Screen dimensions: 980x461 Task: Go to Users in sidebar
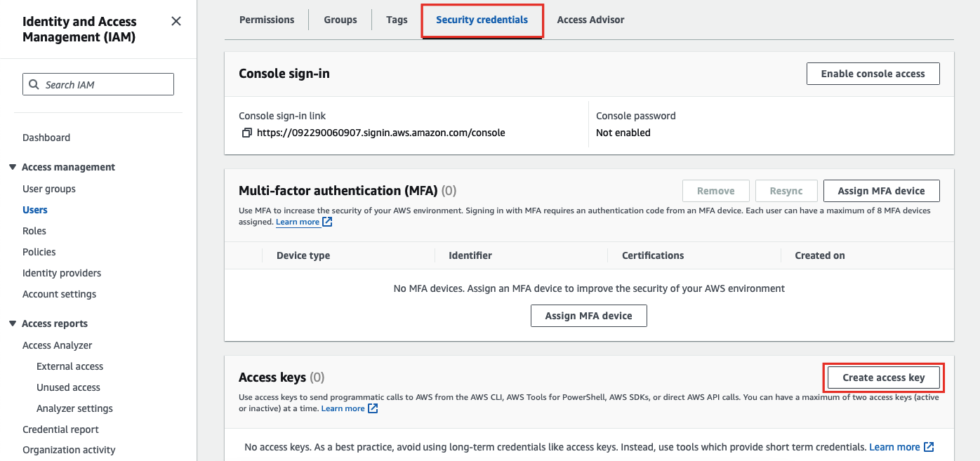coord(35,210)
